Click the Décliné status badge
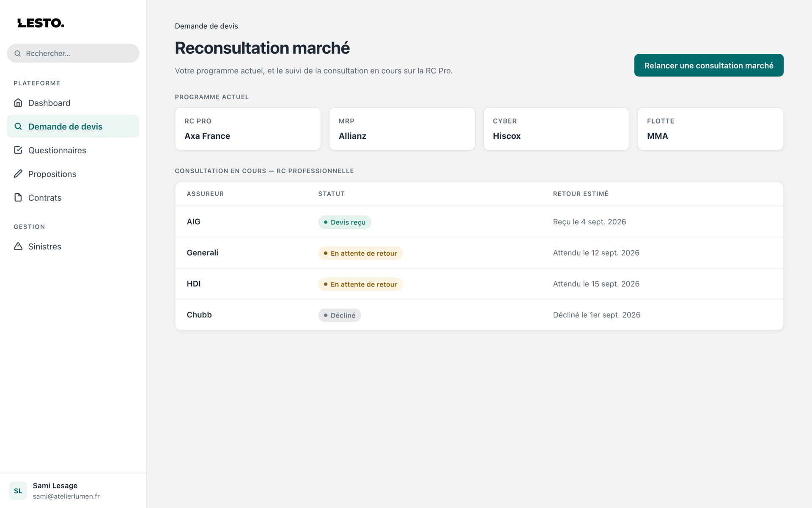Screen dimensions: 812x508 tap(340, 315)
